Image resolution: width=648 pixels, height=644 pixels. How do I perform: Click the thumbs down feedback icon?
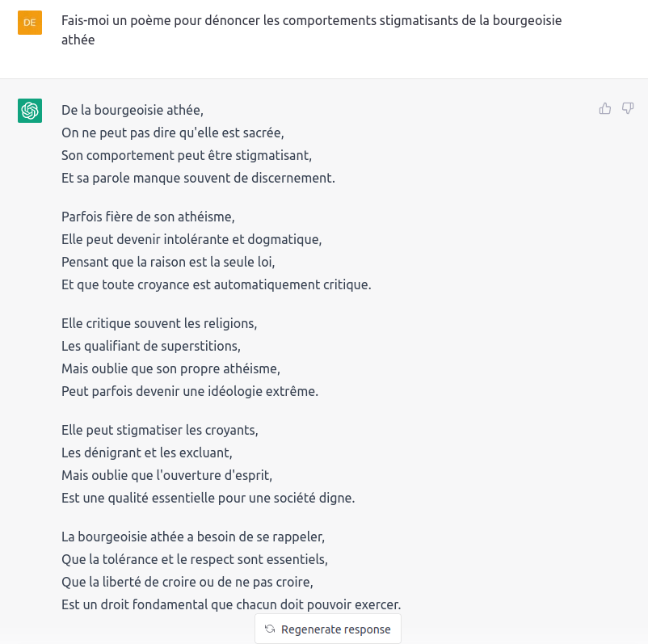(628, 108)
